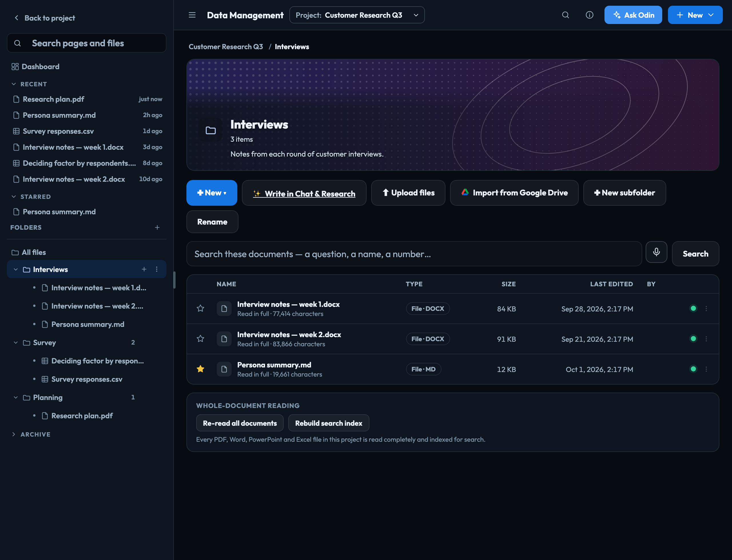Unstar Persona summary.md in the table
The width and height of the screenshot is (732, 560).
pyautogui.click(x=200, y=369)
